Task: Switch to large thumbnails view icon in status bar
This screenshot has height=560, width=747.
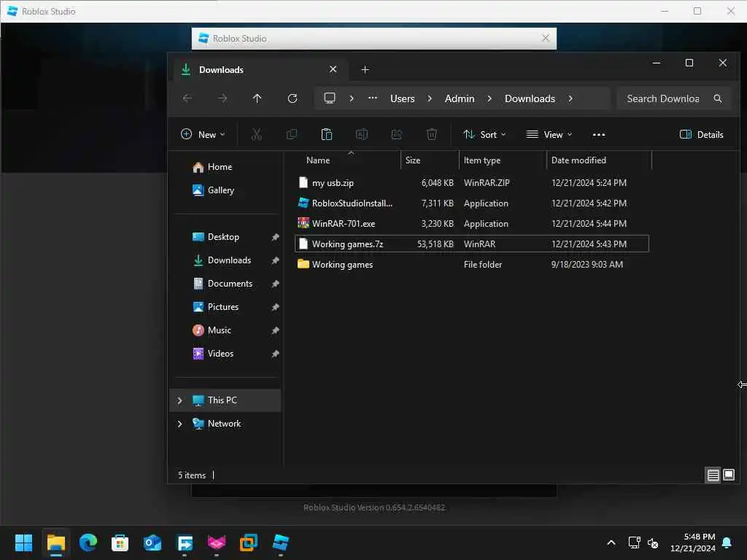Action: click(729, 475)
